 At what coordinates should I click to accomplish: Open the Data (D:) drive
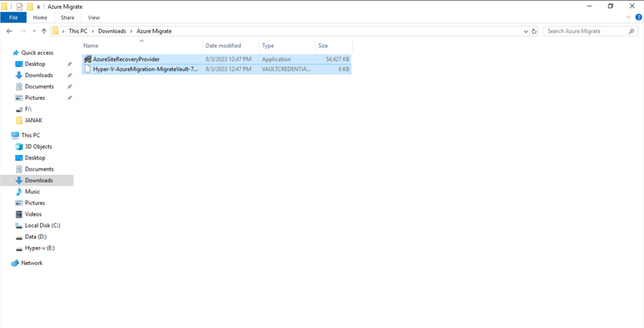pos(36,237)
